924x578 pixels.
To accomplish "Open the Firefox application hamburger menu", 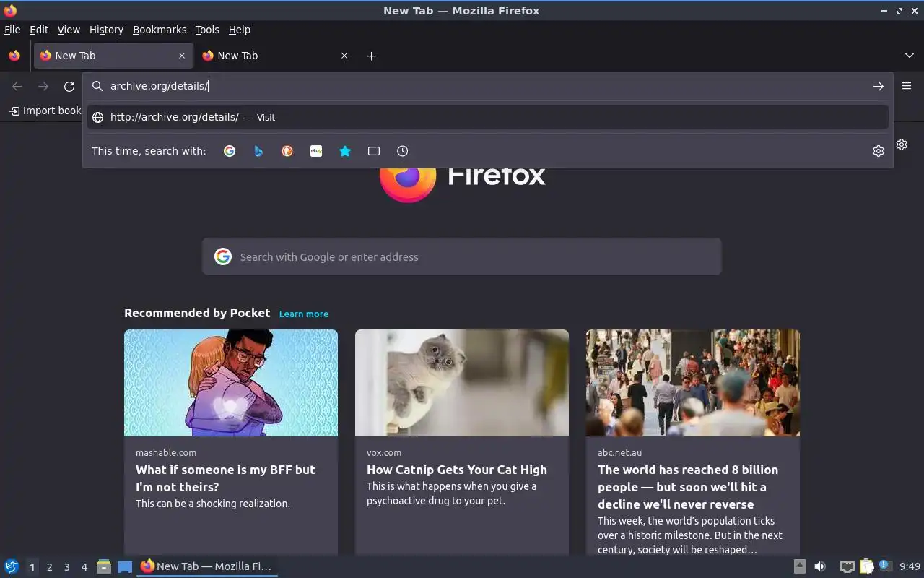I will coord(907,86).
